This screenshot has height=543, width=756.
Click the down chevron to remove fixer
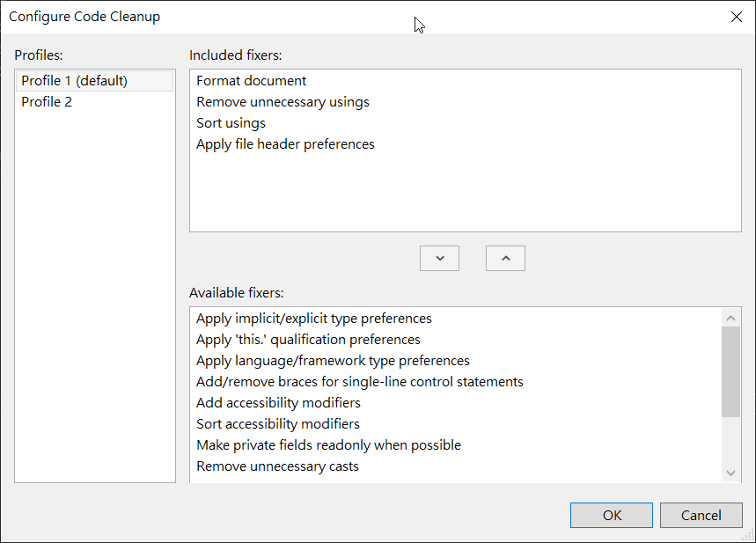pyautogui.click(x=440, y=258)
